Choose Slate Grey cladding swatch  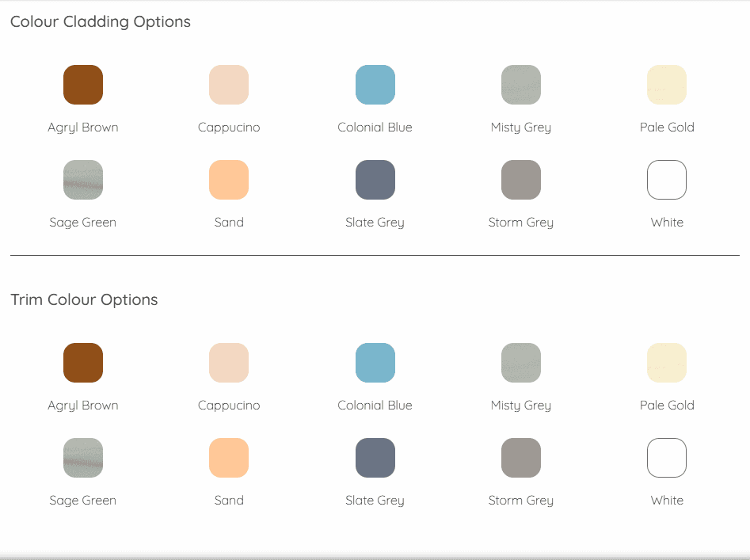coord(375,180)
